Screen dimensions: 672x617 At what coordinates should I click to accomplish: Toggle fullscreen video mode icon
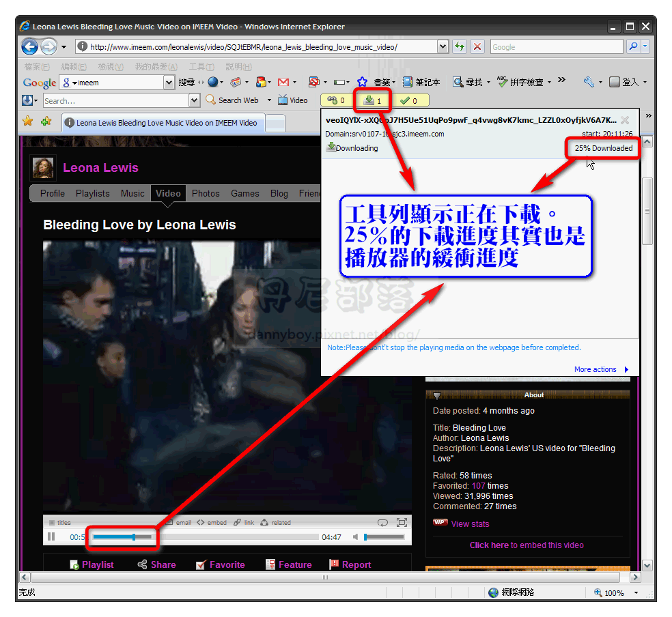click(402, 522)
